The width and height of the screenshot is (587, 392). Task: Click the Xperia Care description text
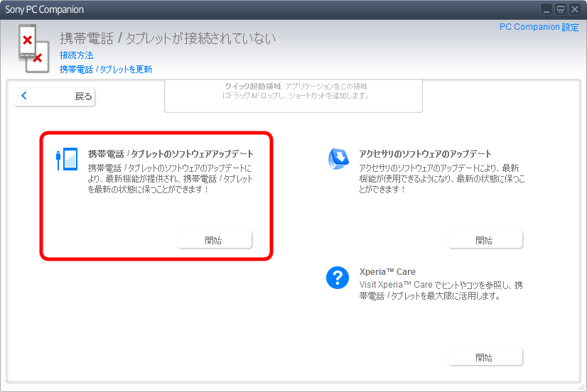coord(441,290)
